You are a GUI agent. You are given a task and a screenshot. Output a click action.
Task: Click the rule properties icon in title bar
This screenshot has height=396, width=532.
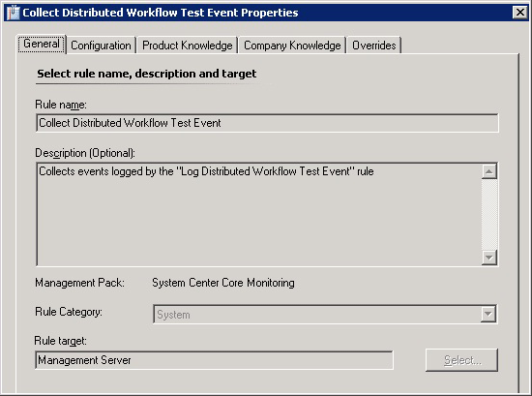(14, 13)
